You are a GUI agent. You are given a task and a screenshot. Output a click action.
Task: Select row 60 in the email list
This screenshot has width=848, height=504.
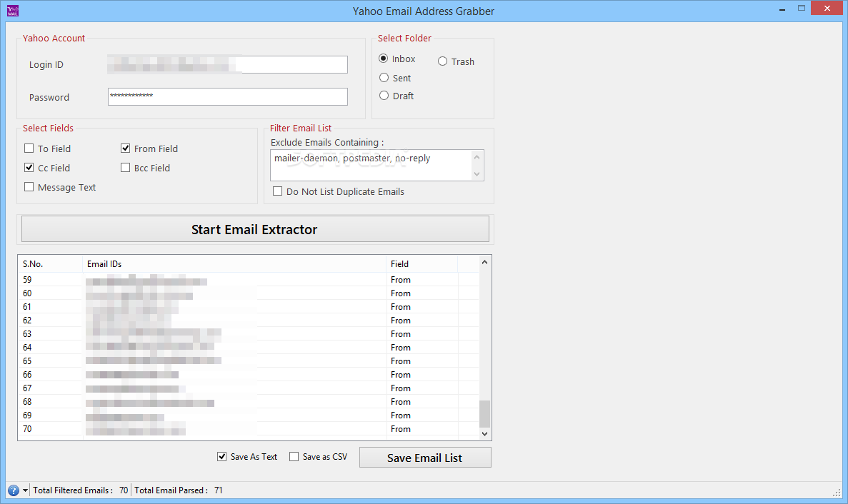click(248, 293)
